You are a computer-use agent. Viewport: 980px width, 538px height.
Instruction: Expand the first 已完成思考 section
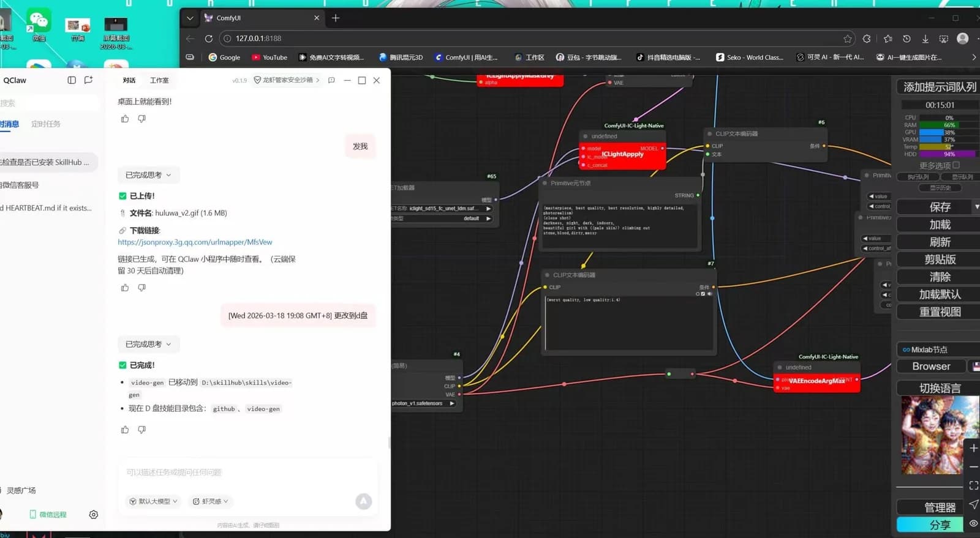coord(148,175)
